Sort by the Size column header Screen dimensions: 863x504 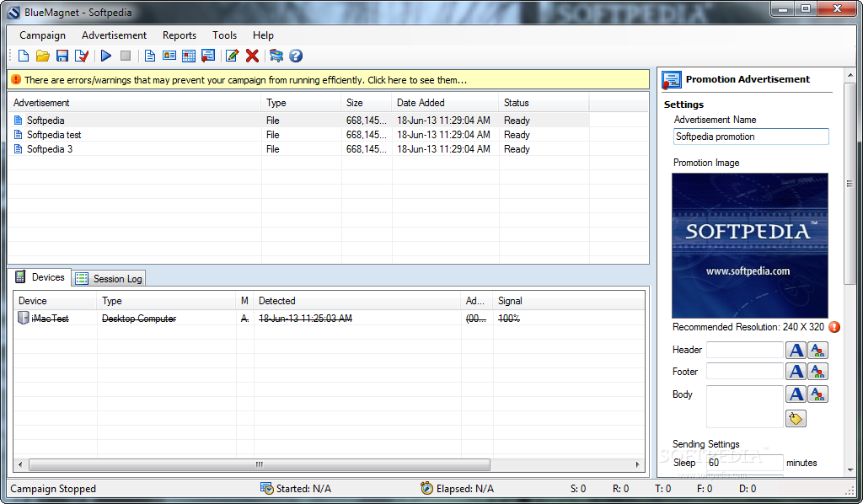coord(367,102)
